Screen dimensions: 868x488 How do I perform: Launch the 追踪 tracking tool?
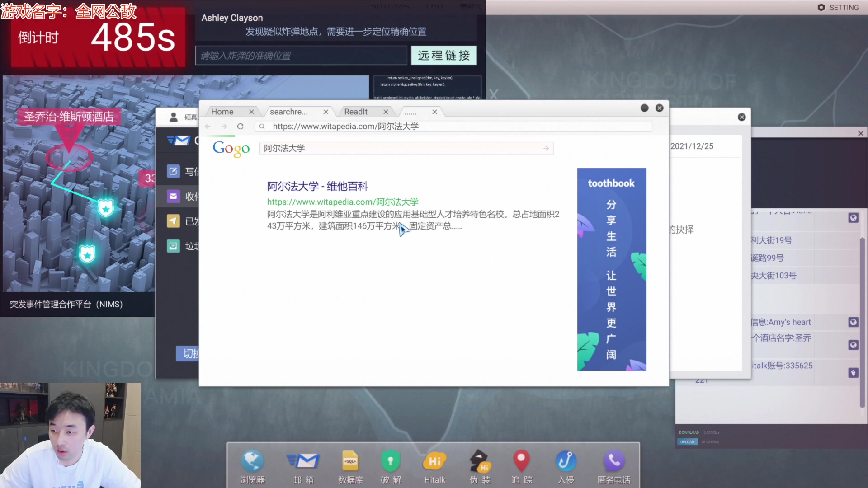pyautogui.click(x=522, y=467)
